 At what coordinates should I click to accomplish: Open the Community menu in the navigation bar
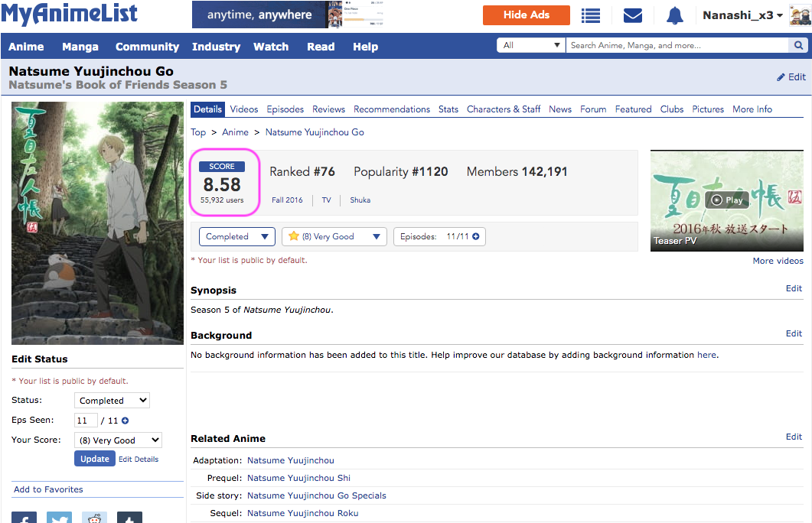(x=147, y=47)
